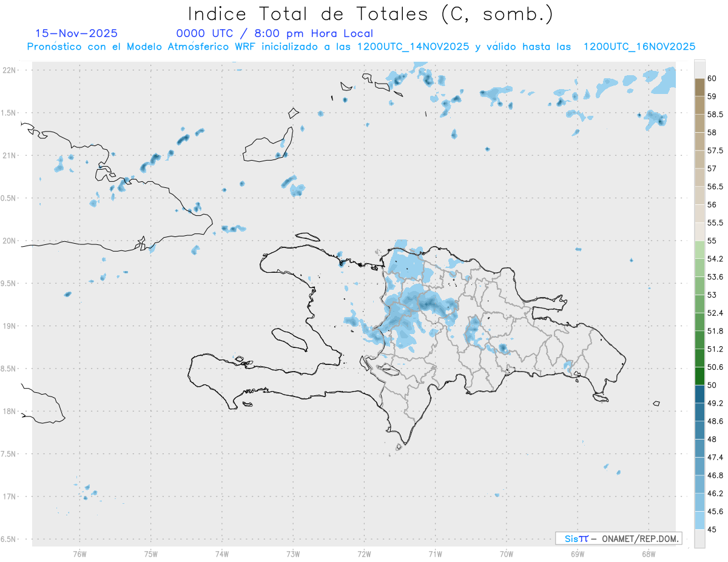This screenshot has height=562, width=728.
Task: Click the colorbar value "51.8"
Action: coord(715,331)
